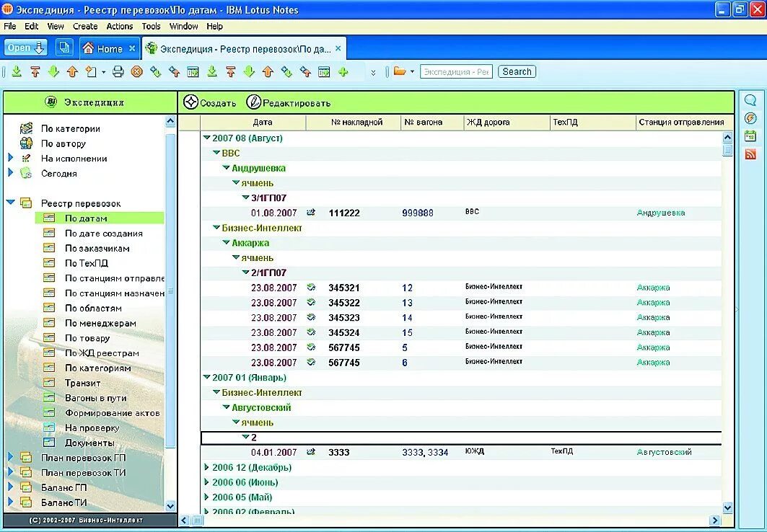Focus the toolbar search input field

pyautogui.click(x=456, y=71)
